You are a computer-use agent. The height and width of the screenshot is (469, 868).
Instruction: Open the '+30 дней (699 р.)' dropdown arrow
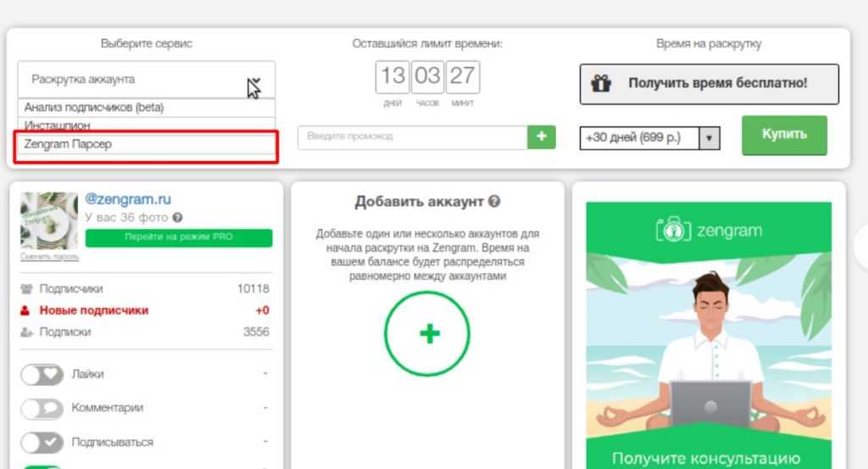pyautogui.click(x=709, y=138)
